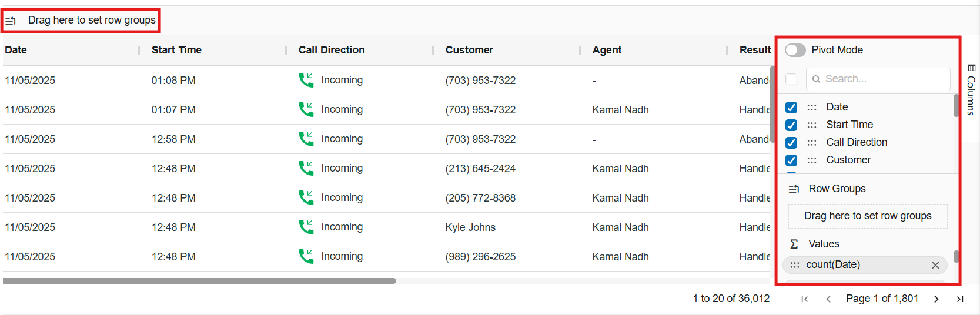
Task: Uncheck the Start Time column checkbox
Action: 791,125
